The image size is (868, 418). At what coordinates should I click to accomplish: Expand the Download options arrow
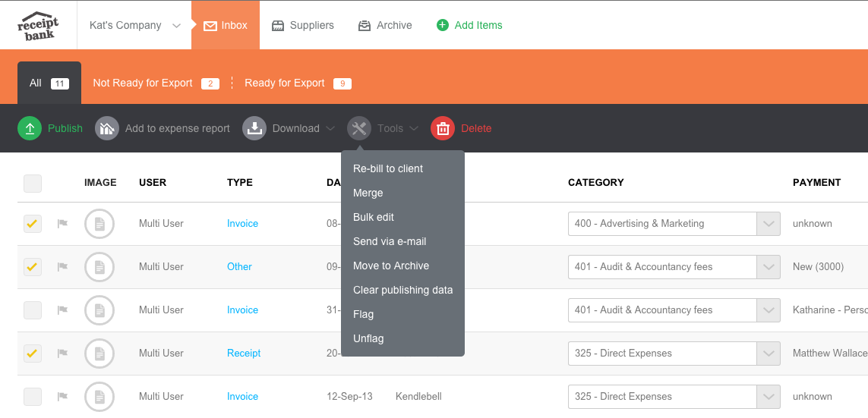(330, 128)
